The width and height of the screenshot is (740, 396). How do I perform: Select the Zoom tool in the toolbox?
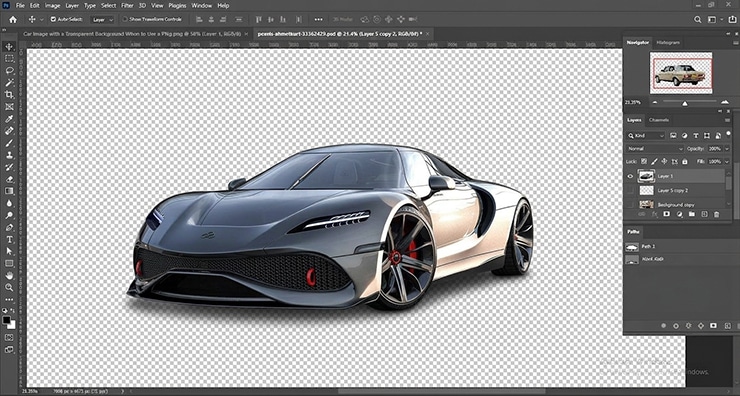[9, 287]
